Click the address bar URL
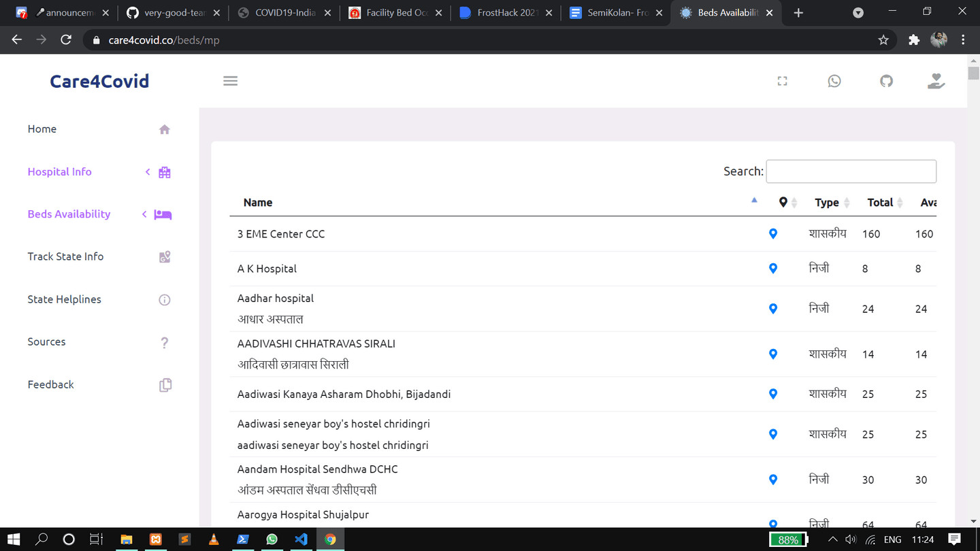 pyautogui.click(x=164, y=40)
